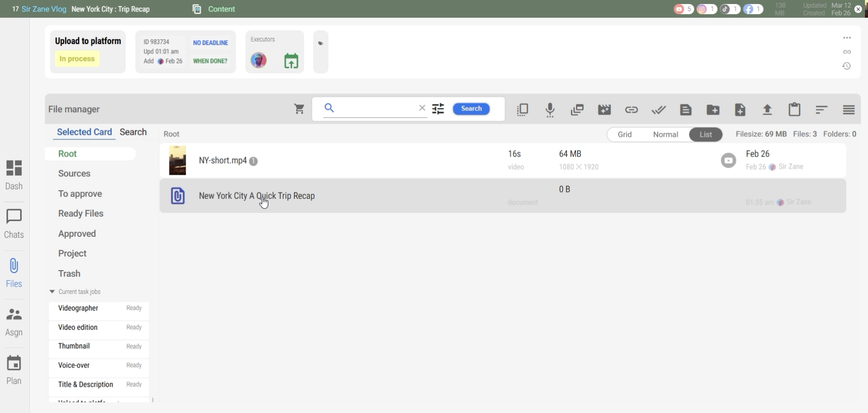Screen dimensions: 868x413
Task: Open the Files section in sidebar
Action: point(14,272)
